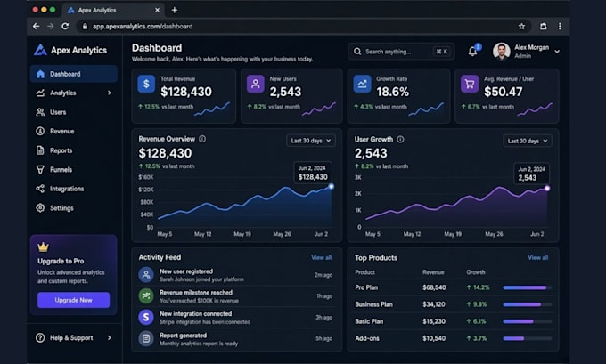Select Funnels in the sidebar
The image size is (606, 364).
[x=73, y=169]
